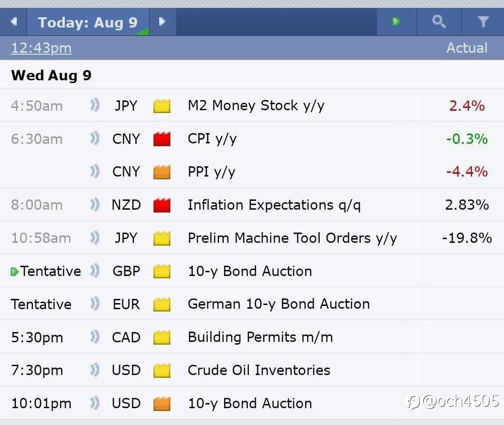The width and height of the screenshot is (504, 425).
Task: Go to the next day arrow
Action: pos(162,21)
